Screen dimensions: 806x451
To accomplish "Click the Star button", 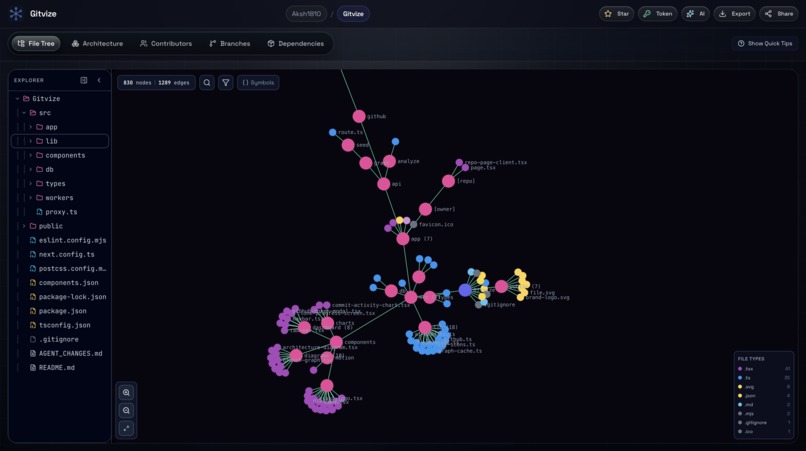I will pos(616,14).
